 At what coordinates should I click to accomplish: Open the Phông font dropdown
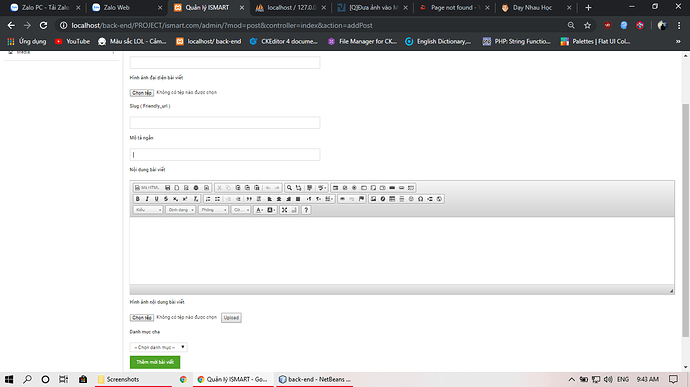[x=213, y=210]
